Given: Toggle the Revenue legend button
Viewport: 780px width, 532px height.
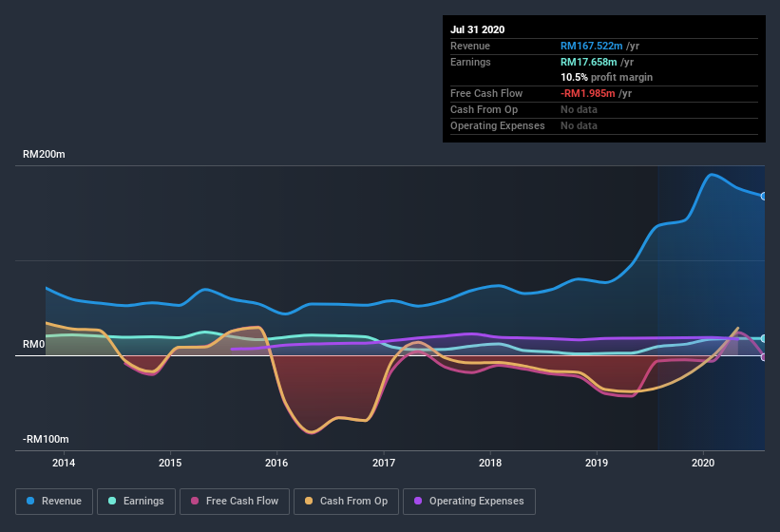Looking at the screenshot, I should (x=54, y=502).
